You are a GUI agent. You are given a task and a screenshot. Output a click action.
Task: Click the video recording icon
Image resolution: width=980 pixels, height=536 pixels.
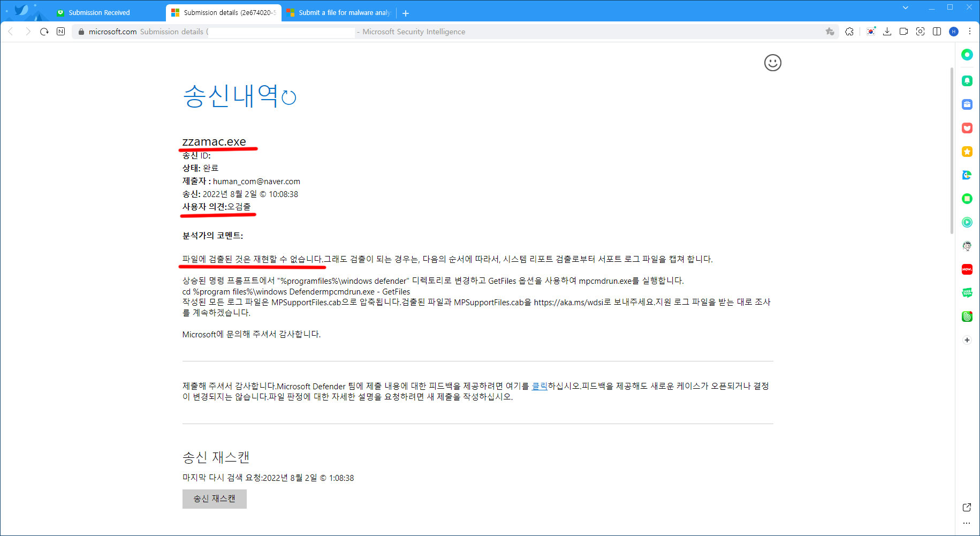(903, 32)
